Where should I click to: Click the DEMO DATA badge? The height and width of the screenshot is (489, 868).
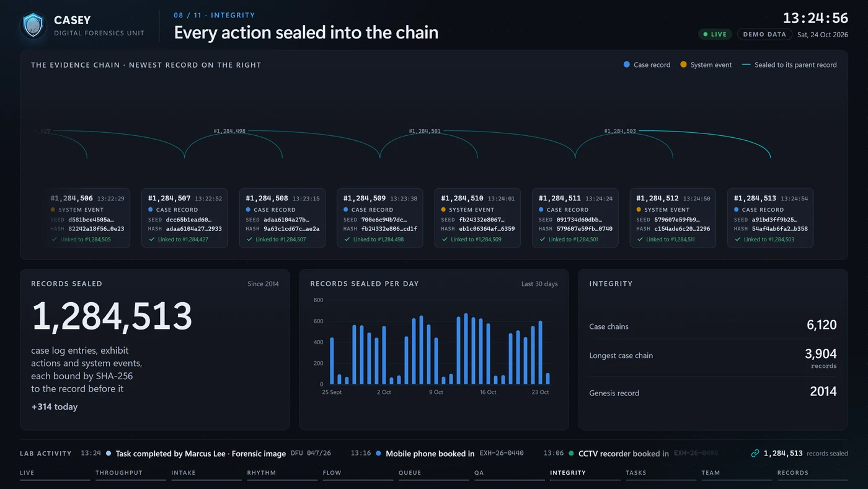coord(764,35)
